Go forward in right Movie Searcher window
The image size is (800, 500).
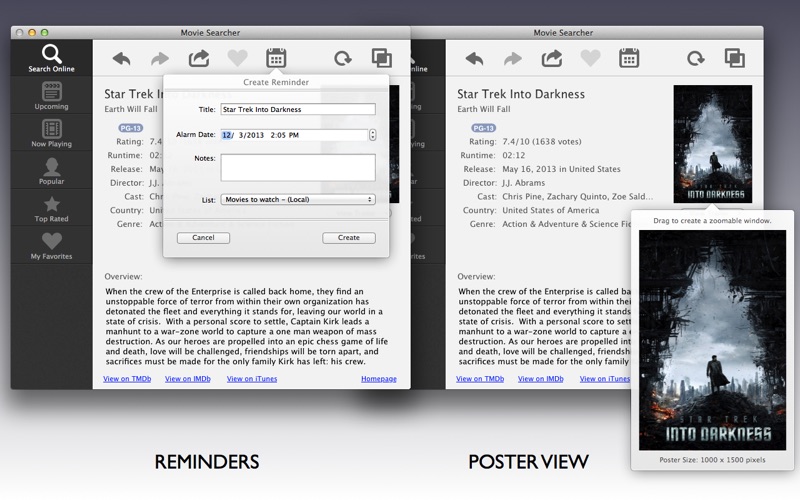click(513, 59)
